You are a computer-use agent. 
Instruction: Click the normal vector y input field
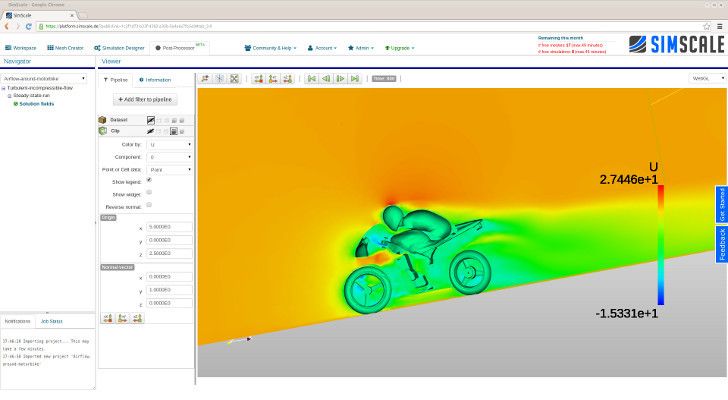tap(169, 290)
